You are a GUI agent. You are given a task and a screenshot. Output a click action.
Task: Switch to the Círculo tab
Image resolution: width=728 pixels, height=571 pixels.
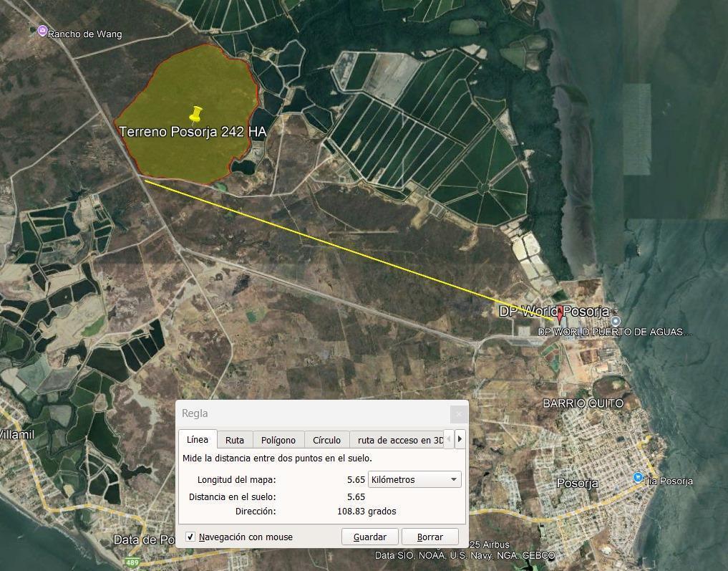pyautogui.click(x=327, y=440)
